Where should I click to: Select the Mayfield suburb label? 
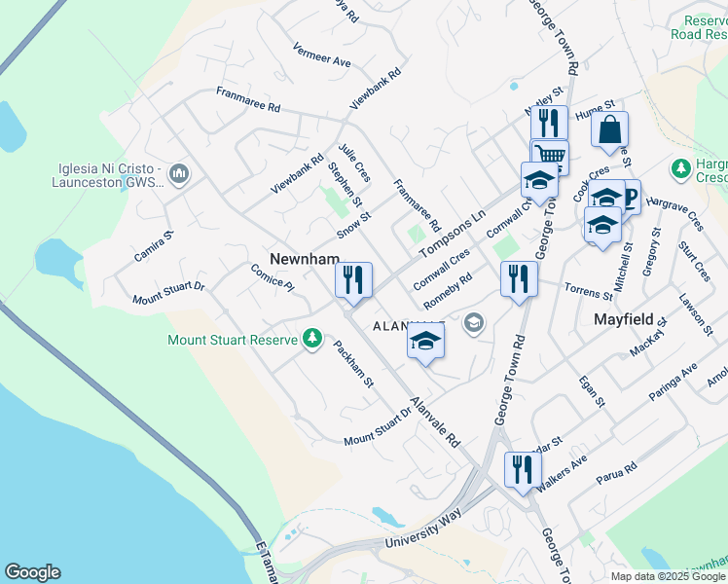click(x=623, y=319)
